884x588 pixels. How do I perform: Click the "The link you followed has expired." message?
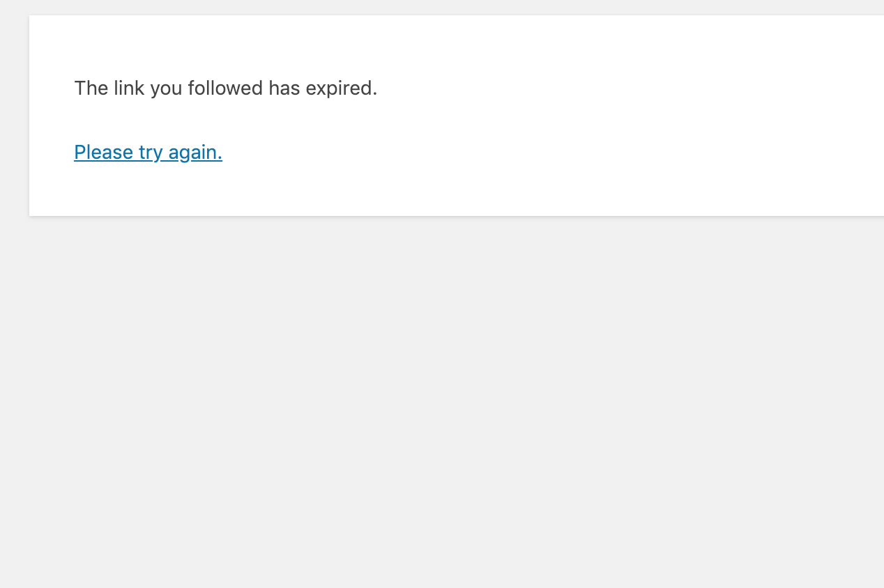coord(225,88)
